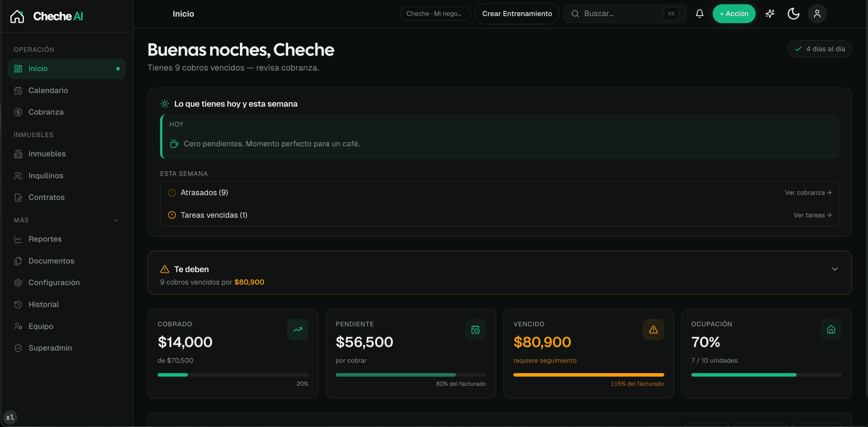Image resolution: width=868 pixels, height=427 pixels.
Task: Click the $56,500 Pendiente value
Action: tap(365, 342)
